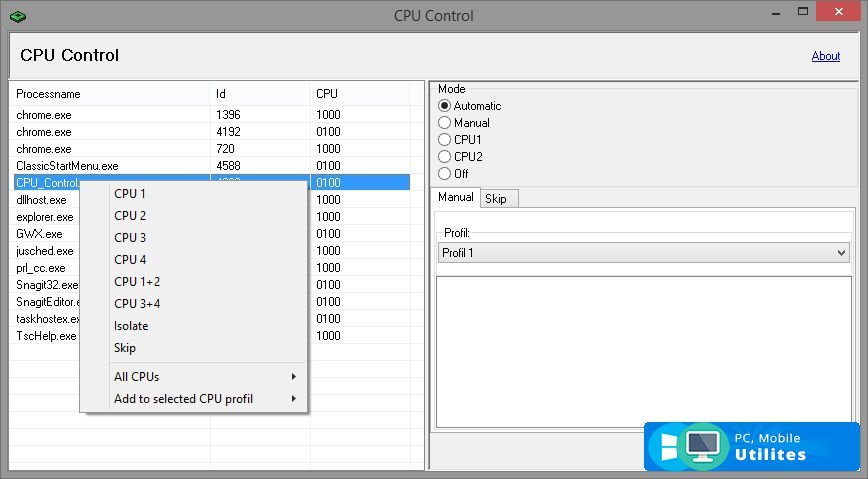Viewport: 868px width, 479px height.
Task: Sort by the Id column header
Action: click(260, 94)
